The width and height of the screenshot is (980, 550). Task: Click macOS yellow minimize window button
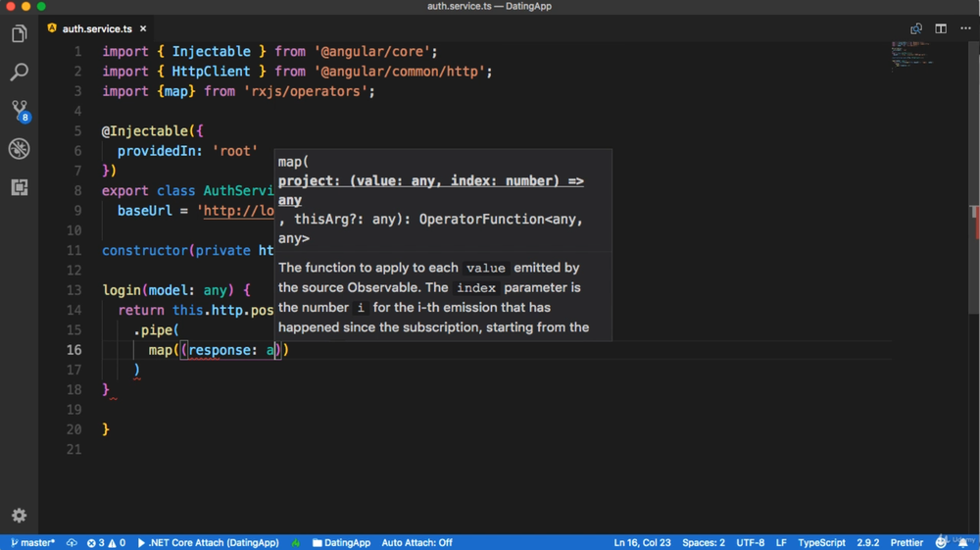point(25,6)
